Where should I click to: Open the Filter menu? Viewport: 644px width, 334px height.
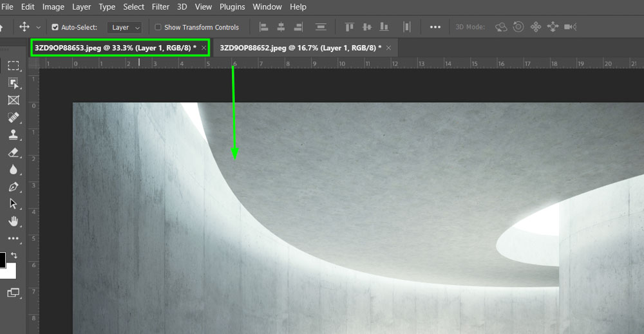tap(160, 7)
